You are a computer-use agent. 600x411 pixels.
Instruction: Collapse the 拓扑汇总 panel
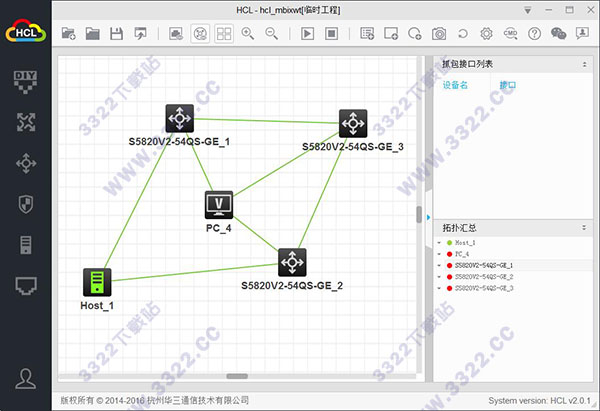click(584, 228)
